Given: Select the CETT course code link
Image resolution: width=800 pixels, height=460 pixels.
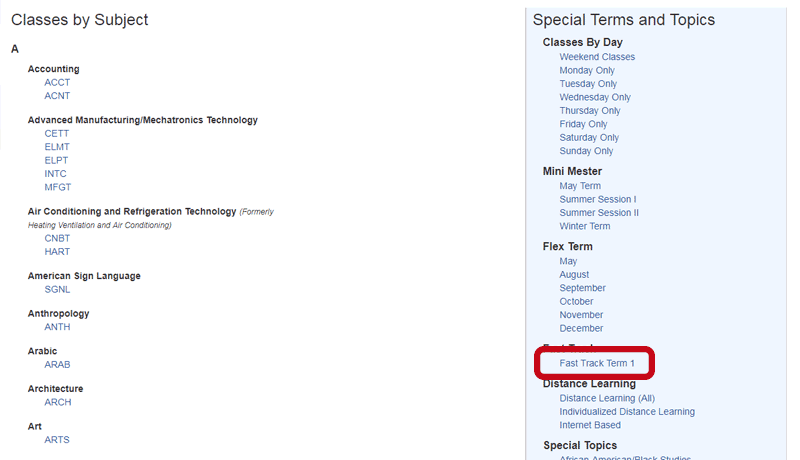Looking at the screenshot, I should coord(57,133).
